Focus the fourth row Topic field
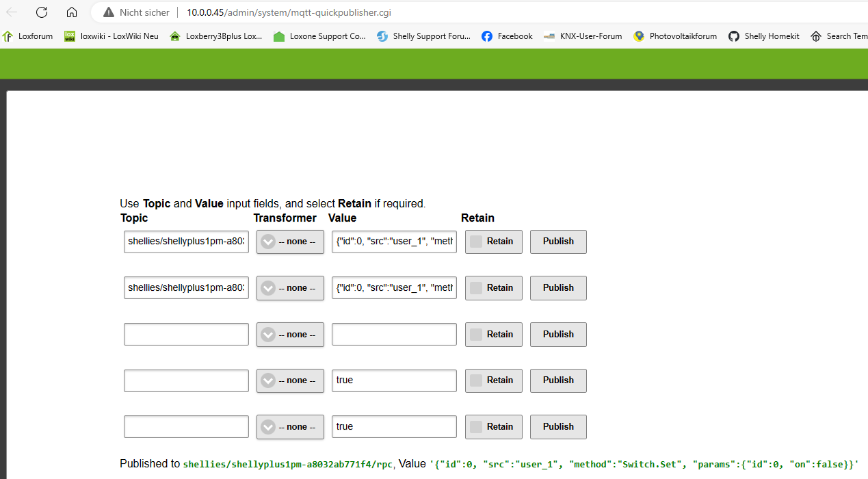Image resolution: width=868 pixels, height=479 pixels. [186, 380]
